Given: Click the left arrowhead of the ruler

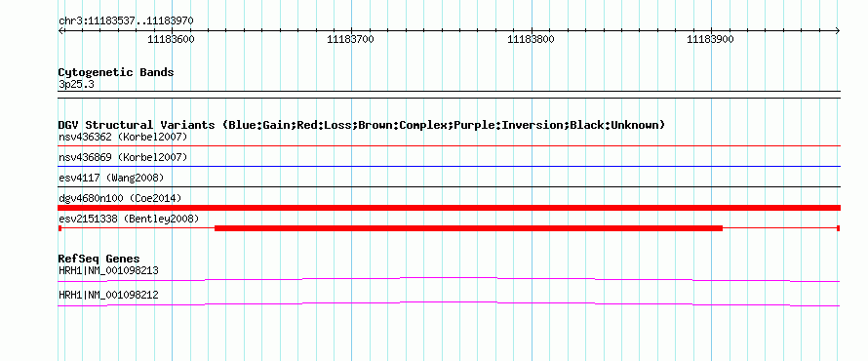Looking at the screenshot, I should point(60,31).
